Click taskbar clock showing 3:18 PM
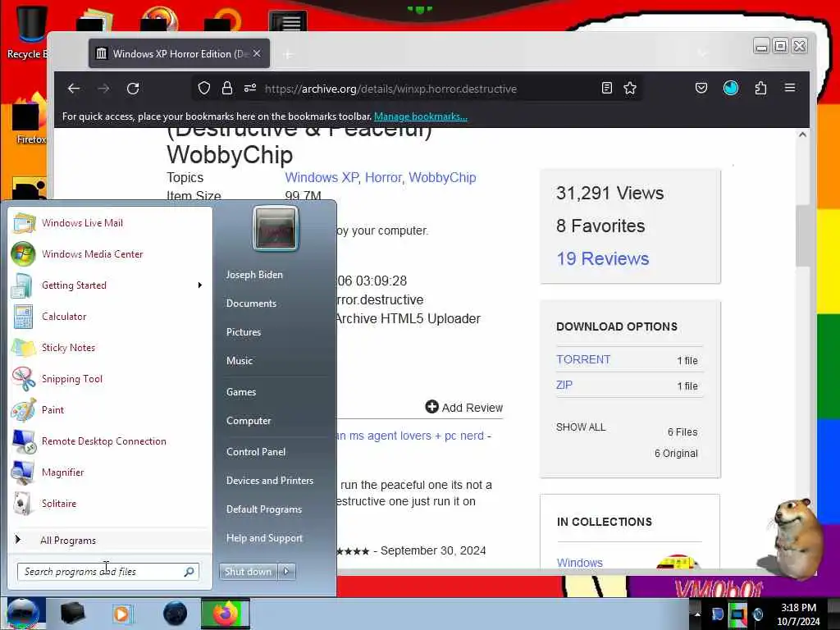This screenshot has width=840, height=630. click(798, 614)
